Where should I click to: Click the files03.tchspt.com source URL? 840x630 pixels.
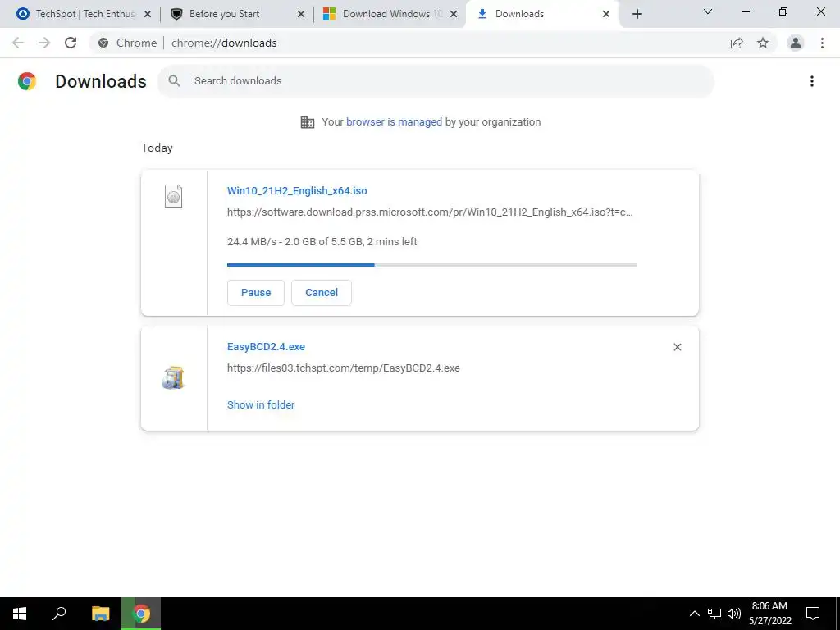[344, 368]
